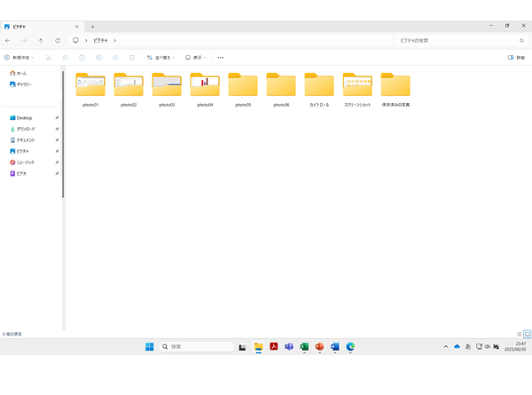The height and width of the screenshot is (395, 532).
Task: Launch Adobe Acrobat from taskbar
Action: [x=274, y=347]
